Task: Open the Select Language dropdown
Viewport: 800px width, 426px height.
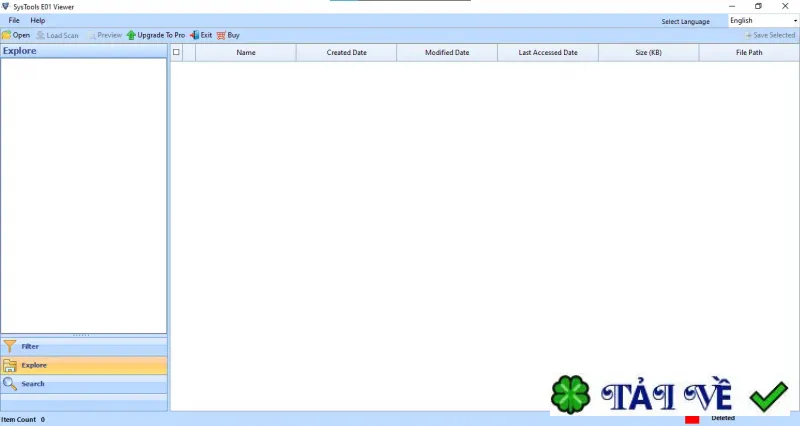Action: click(x=763, y=20)
